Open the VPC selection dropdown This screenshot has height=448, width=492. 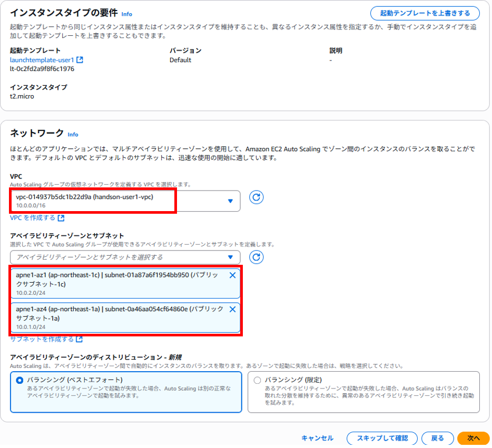125,201
